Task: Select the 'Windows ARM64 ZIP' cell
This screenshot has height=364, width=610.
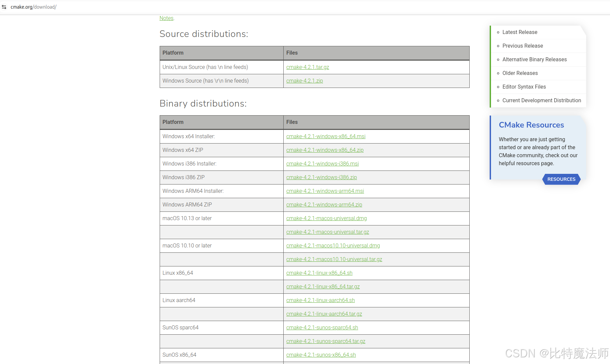Action: point(222,205)
